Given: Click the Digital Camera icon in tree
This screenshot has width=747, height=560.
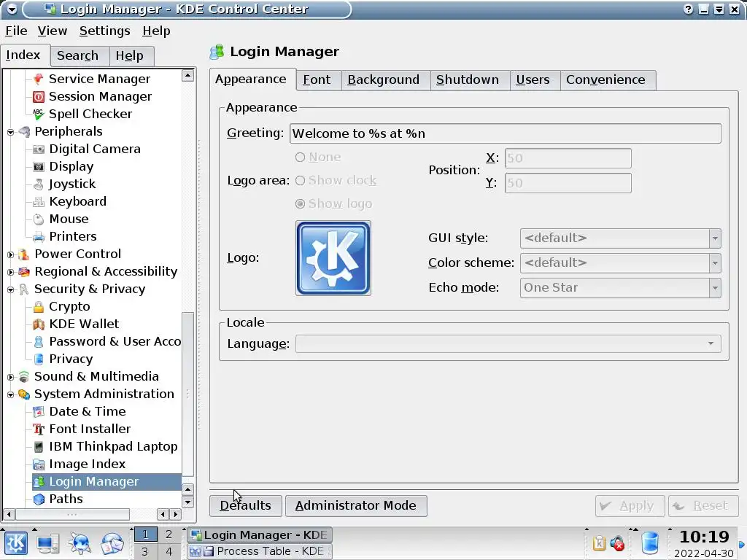Looking at the screenshot, I should [x=39, y=149].
